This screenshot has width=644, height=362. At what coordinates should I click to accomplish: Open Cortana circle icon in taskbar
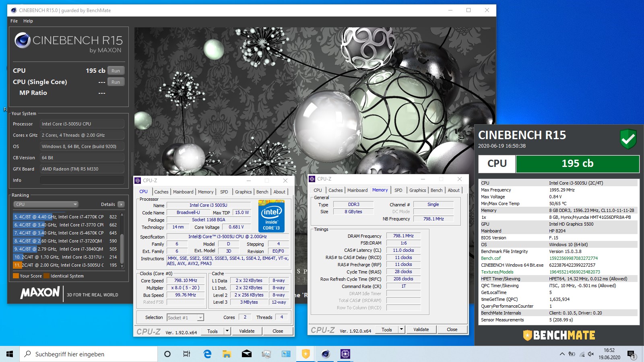coord(167,354)
